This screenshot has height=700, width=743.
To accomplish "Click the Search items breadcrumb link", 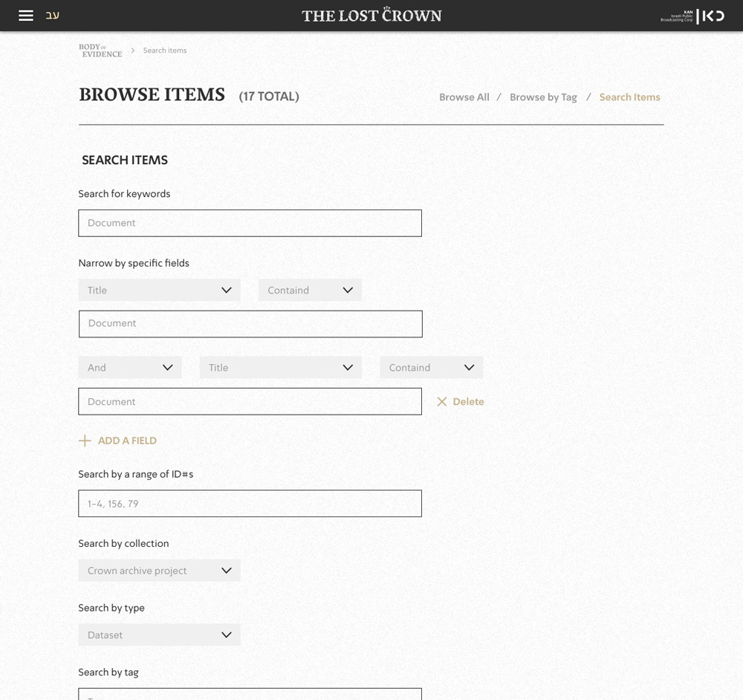I will pos(165,51).
